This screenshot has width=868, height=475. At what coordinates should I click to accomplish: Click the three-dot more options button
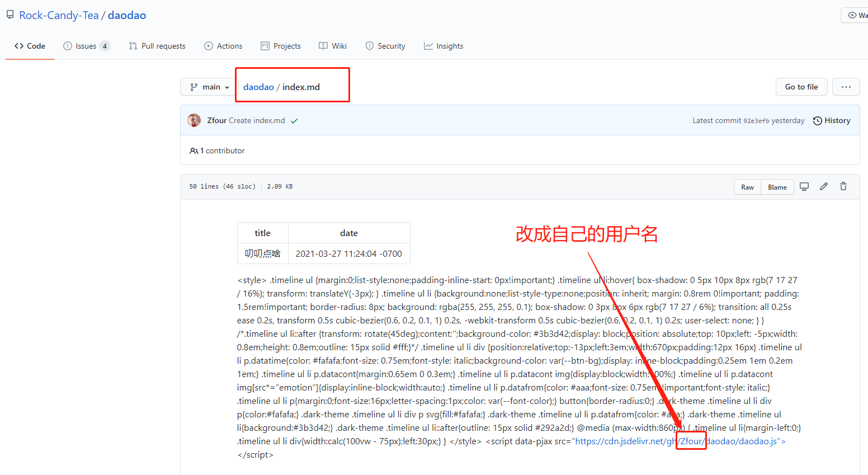click(846, 87)
